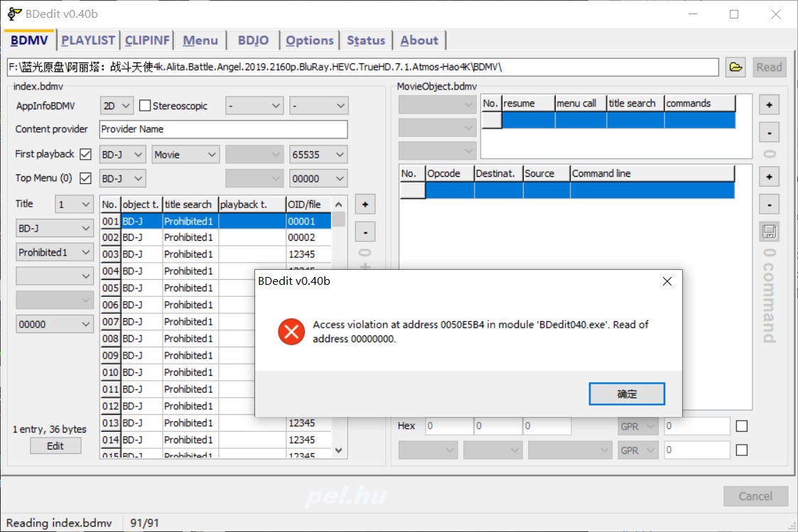
Task: Click the 'playback t.' column header
Action: tap(252, 205)
